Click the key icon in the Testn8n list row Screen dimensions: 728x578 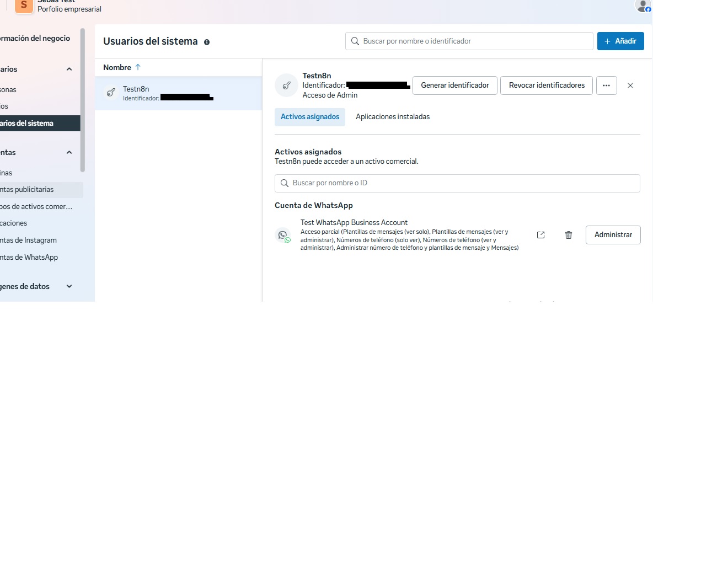pyautogui.click(x=111, y=93)
